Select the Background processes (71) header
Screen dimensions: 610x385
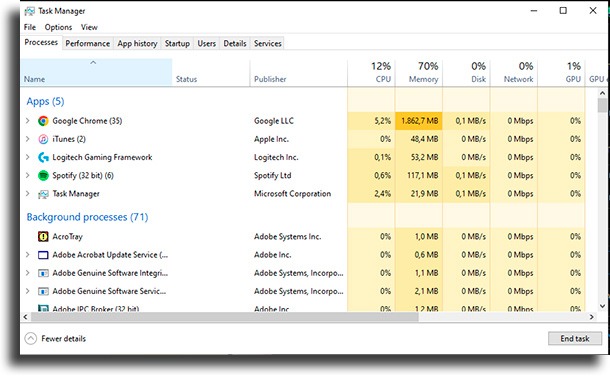88,217
